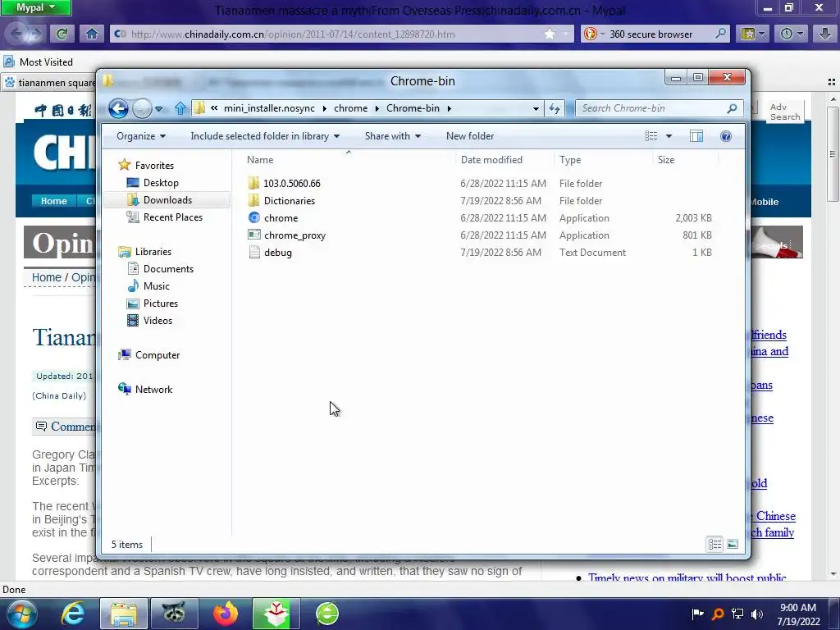Select Music library
Screen dimensions: 840x630
pyautogui.click(x=156, y=286)
